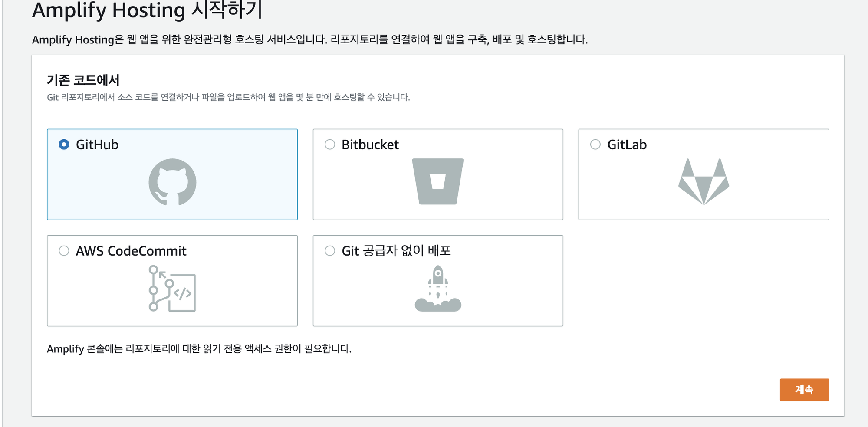Click the rocket launch icon
Image resolution: width=868 pixels, height=427 pixels.
[437, 289]
